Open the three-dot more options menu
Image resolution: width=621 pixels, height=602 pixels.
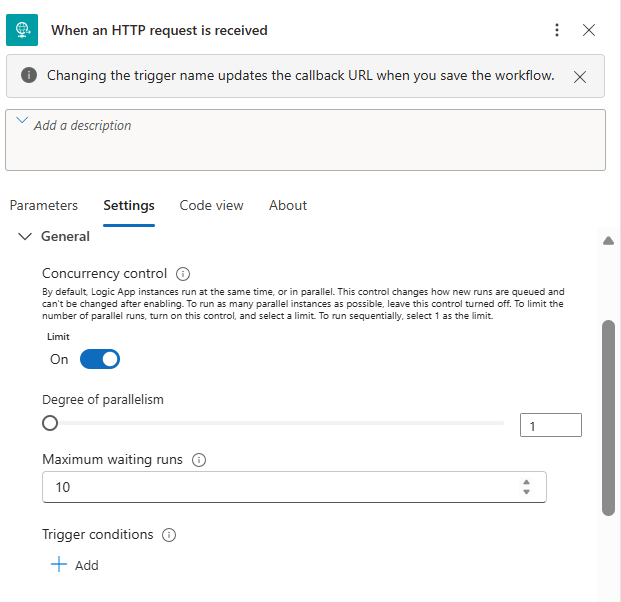pyautogui.click(x=557, y=30)
